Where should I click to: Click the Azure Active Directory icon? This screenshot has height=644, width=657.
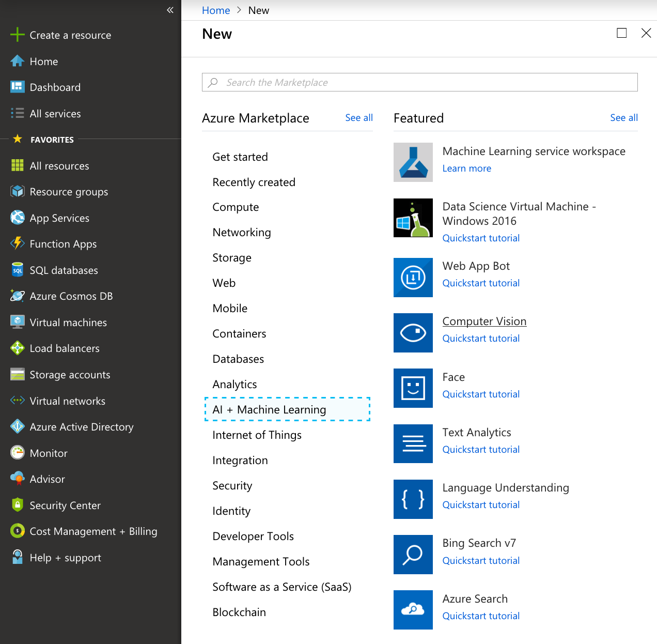[x=18, y=426]
